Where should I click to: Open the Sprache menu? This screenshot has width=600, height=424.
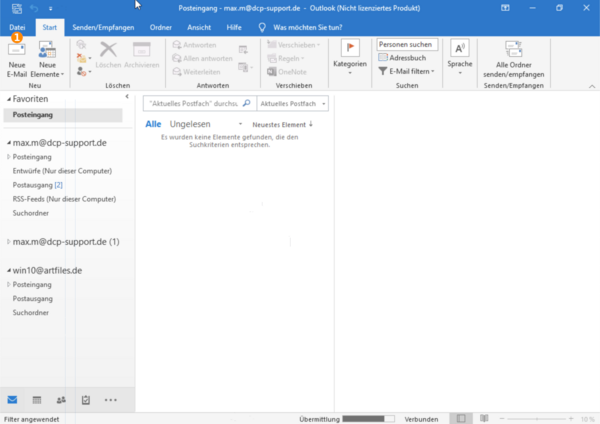point(460,57)
